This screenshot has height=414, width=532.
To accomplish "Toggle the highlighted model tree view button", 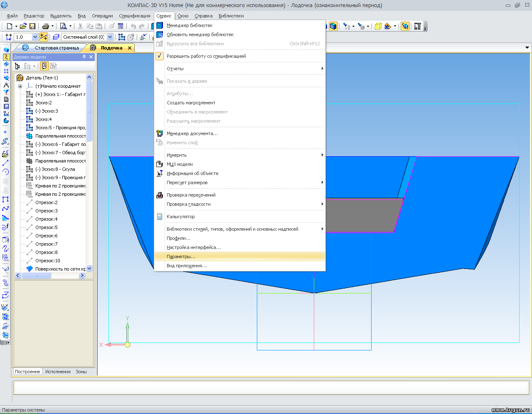I will click(x=44, y=66).
